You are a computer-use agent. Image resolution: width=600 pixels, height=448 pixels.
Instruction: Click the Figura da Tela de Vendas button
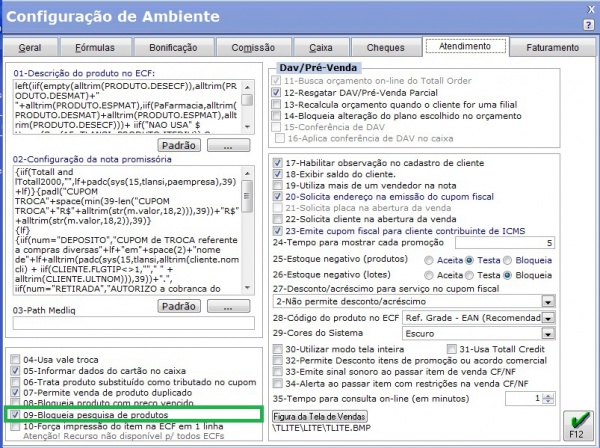(320, 416)
